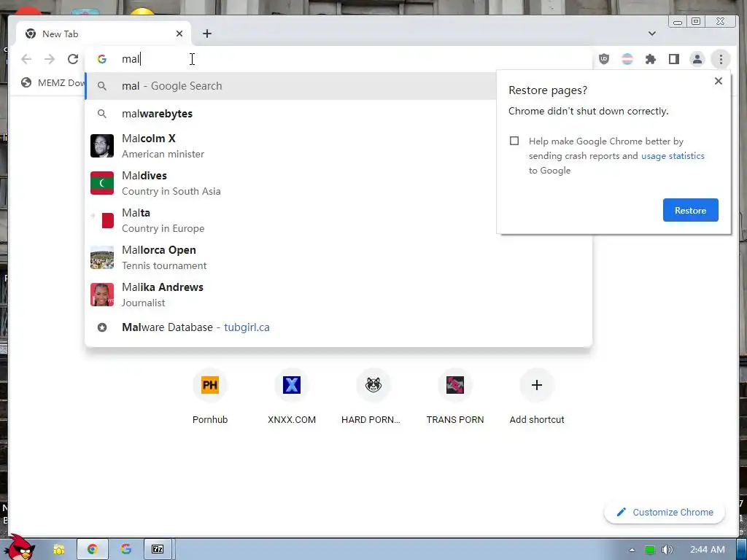The width and height of the screenshot is (747, 560).
Task: Open the 7-Zip taskbar icon
Action: pos(158,550)
